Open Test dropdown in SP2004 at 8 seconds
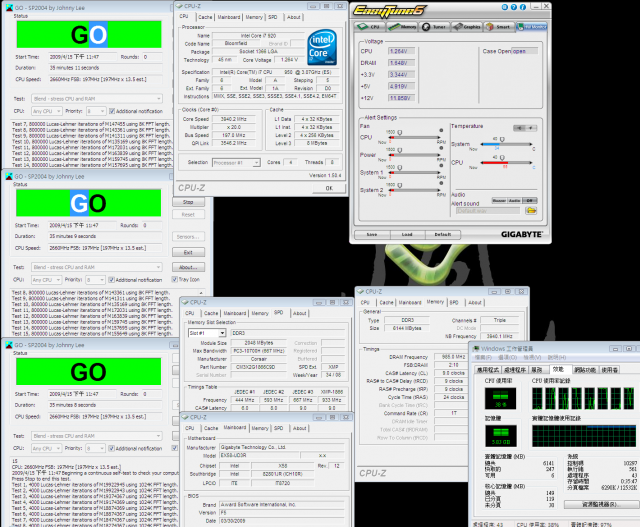The width and height of the screenshot is (640, 527). (97, 436)
